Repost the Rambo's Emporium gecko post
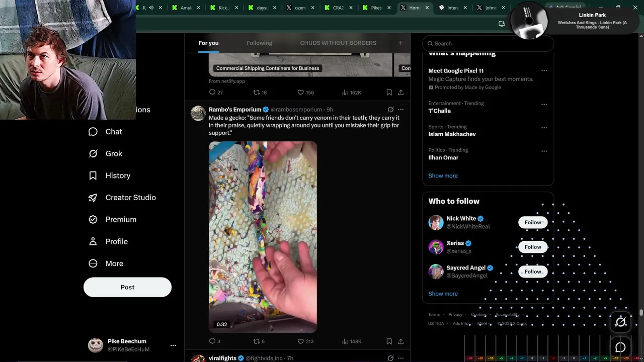 [x=257, y=341]
